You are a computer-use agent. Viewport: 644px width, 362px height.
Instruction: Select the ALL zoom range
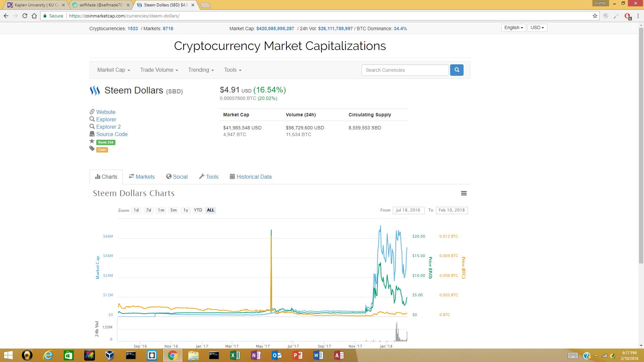coord(211,210)
